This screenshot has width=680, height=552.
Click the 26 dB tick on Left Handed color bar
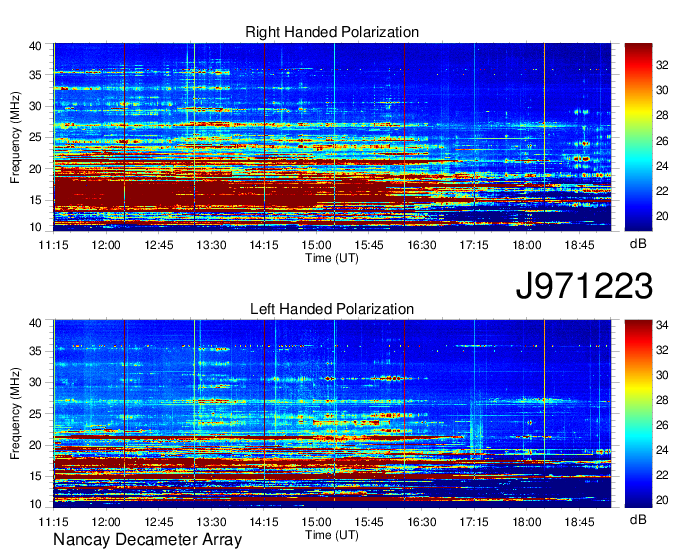[x=662, y=425]
